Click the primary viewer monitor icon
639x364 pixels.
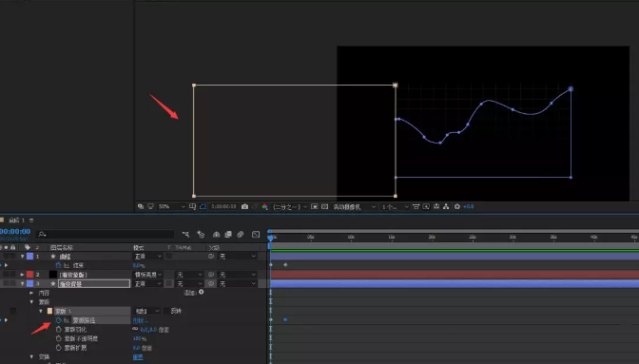click(150, 207)
